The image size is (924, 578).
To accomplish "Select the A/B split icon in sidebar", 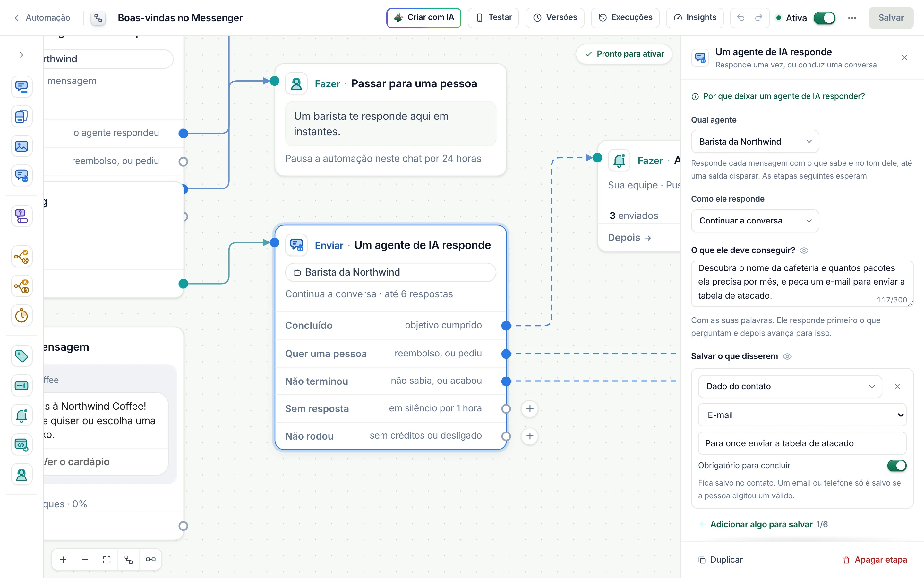I will [21, 286].
